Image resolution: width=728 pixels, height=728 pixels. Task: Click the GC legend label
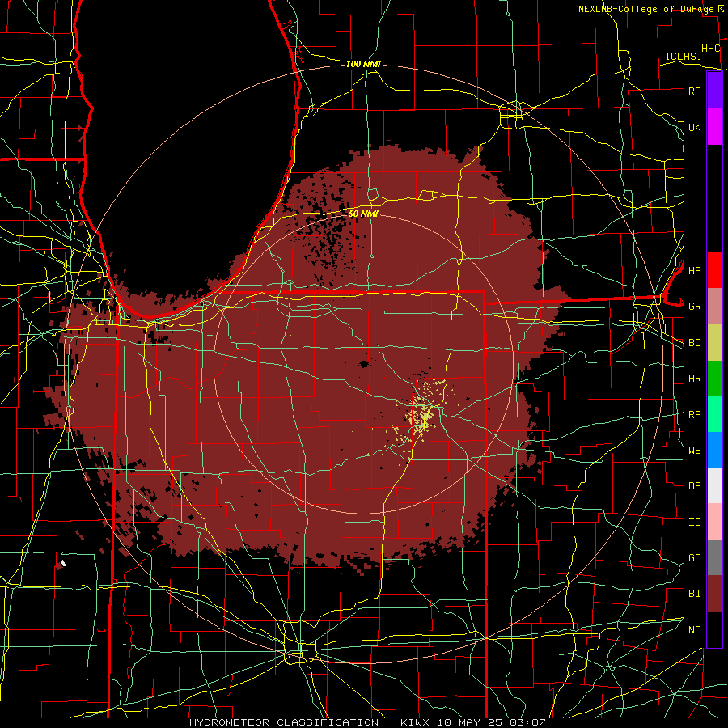694,558
